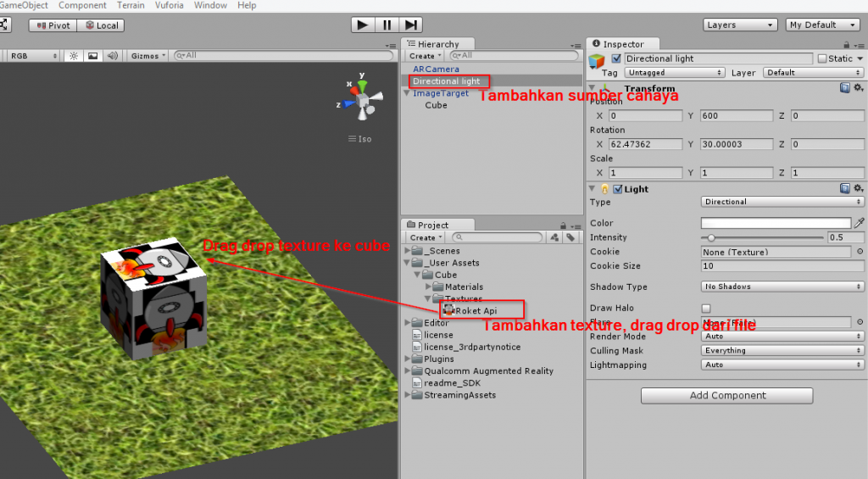Expand the Plugins folder in Project
This screenshot has width=868, height=479.
[x=408, y=359]
